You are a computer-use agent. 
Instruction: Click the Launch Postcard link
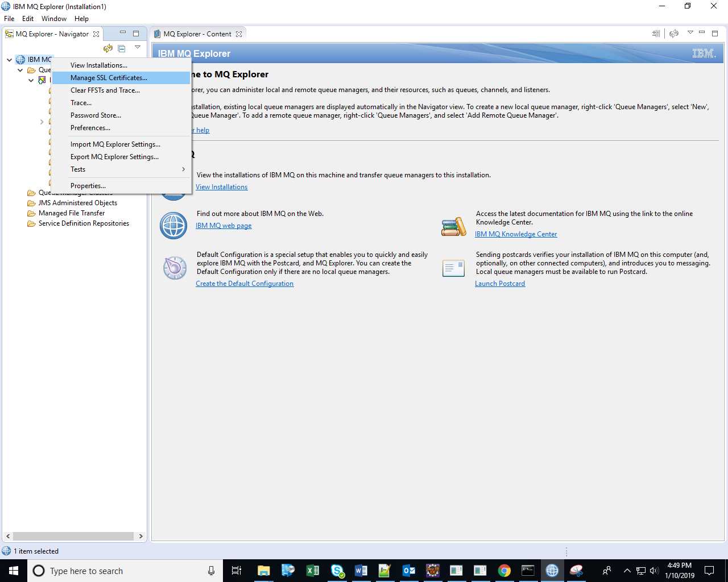point(500,284)
